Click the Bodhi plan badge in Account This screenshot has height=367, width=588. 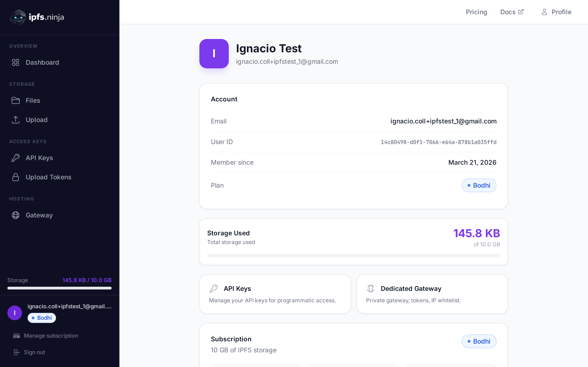click(478, 185)
